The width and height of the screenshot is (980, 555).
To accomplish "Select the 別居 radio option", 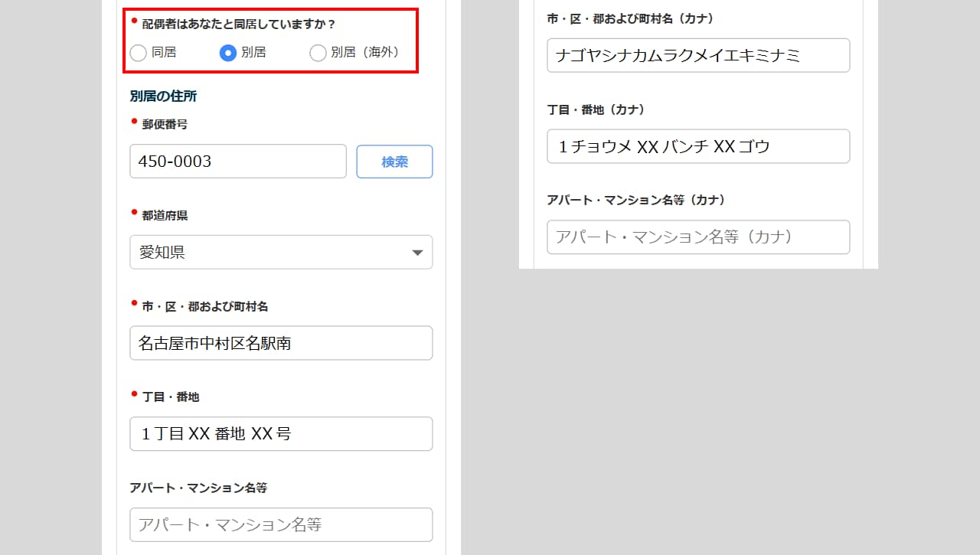I will 227,53.
